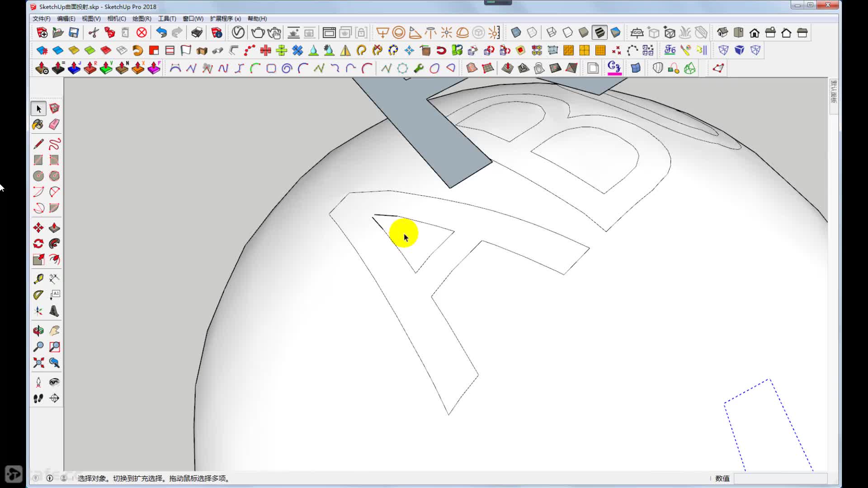Click the Fe6 fredo tools icon

670,50
